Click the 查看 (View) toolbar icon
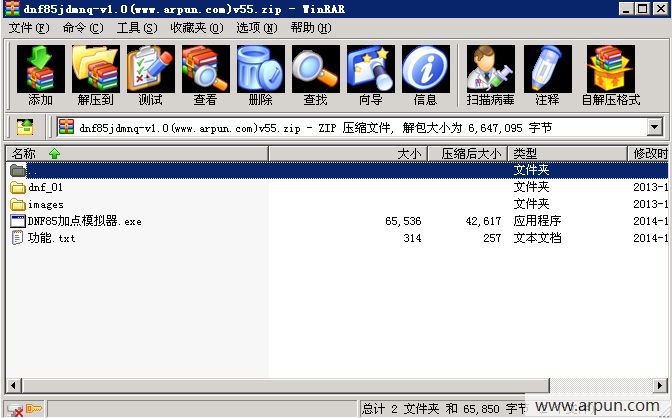Screen dimensions: 672x418 [x=205, y=69]
